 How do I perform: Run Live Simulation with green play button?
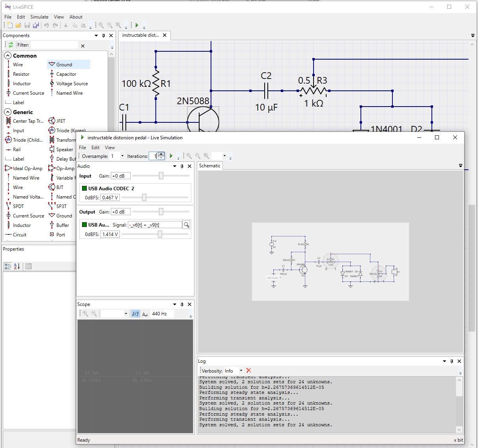pos(171,156)
